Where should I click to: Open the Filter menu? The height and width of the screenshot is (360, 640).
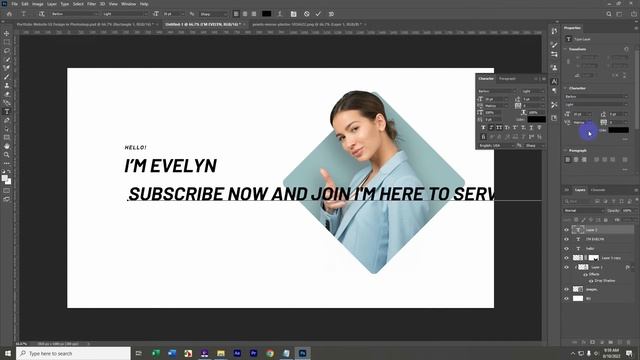pyautogui.click(x=91, y=4)
